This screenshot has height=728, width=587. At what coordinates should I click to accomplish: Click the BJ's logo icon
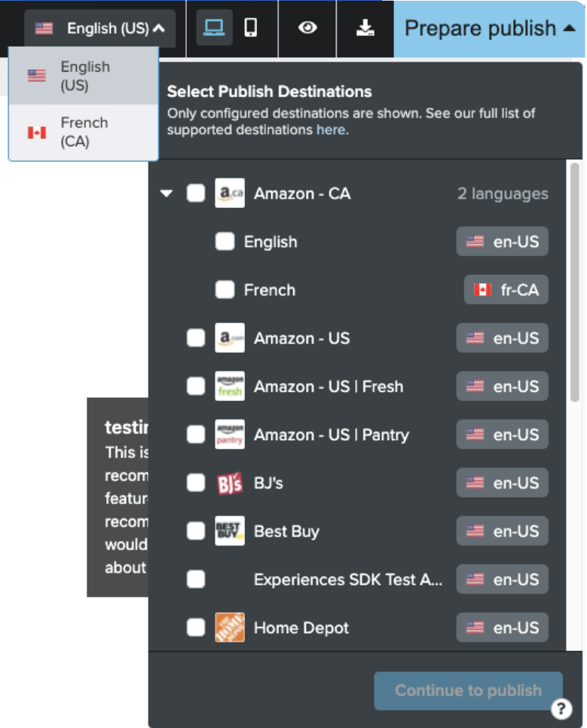[229, 483]
